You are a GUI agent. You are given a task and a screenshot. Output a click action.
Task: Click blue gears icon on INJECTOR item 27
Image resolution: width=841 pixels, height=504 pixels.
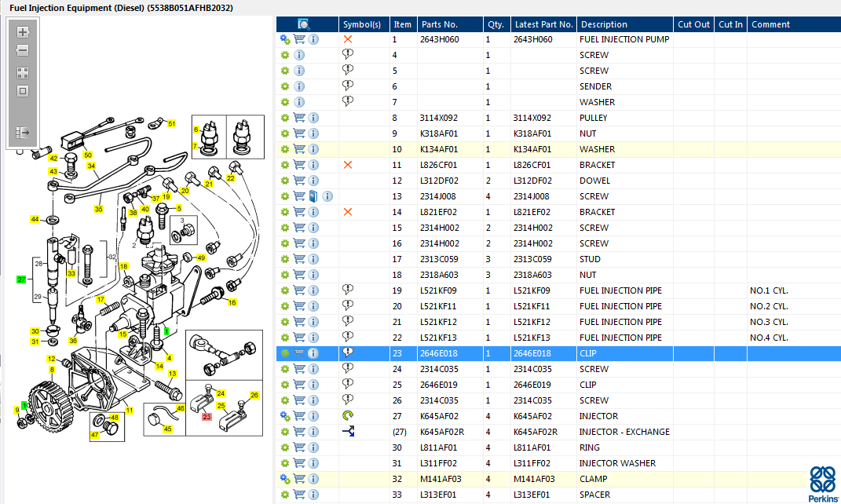click(x=286, y=416)
